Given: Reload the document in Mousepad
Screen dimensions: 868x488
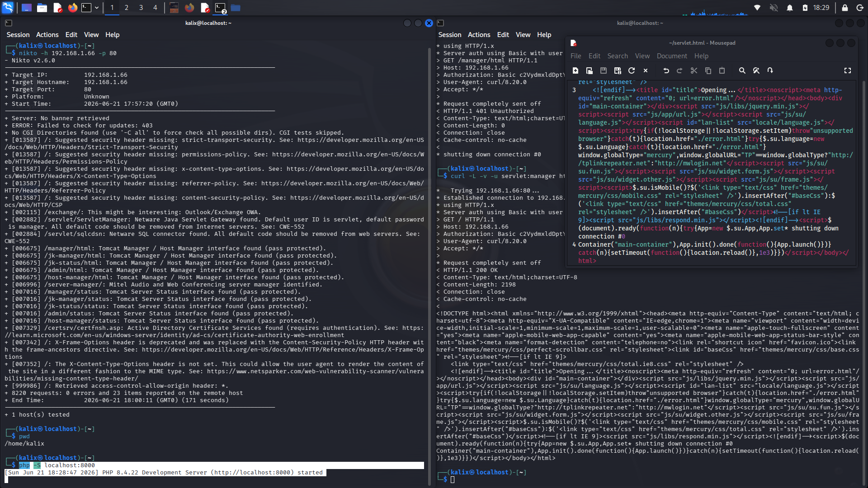Looking at the screenshot, I should pos(632,70).
